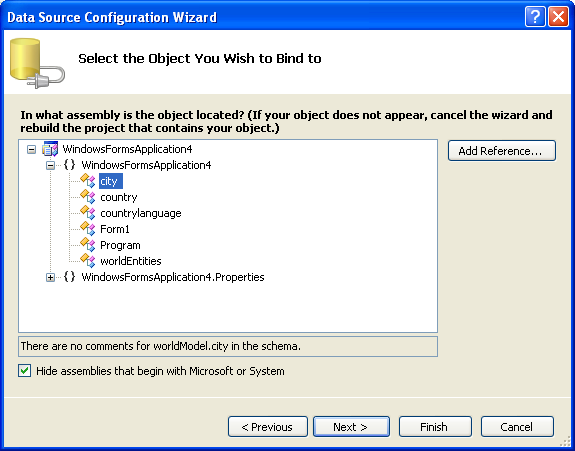The image size is (575, 451).
Task: Click the braces icon of WindowsFormsApplication4.Properties
Action: 69,276
